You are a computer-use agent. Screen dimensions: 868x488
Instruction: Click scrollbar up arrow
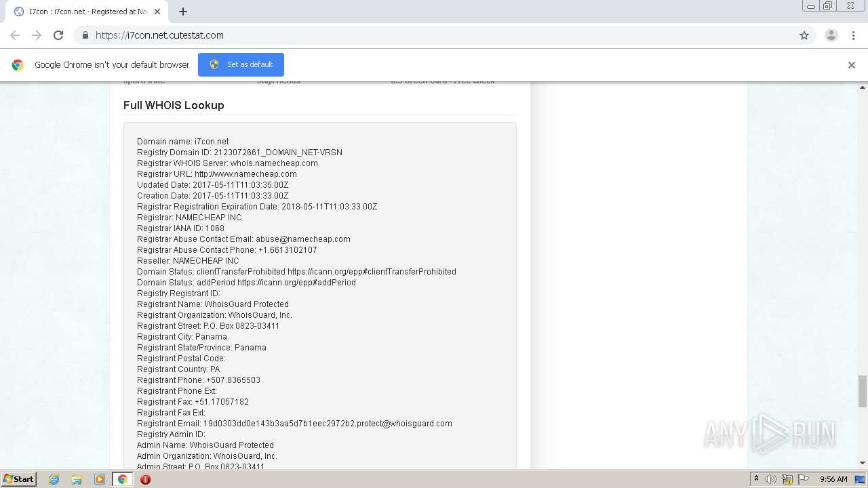coord(863,87)
